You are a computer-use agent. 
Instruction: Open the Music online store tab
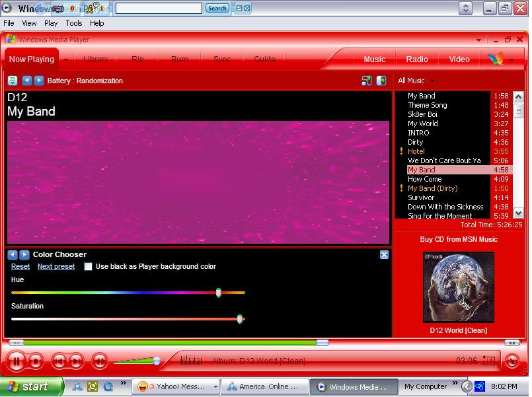[x=375, y=59]
